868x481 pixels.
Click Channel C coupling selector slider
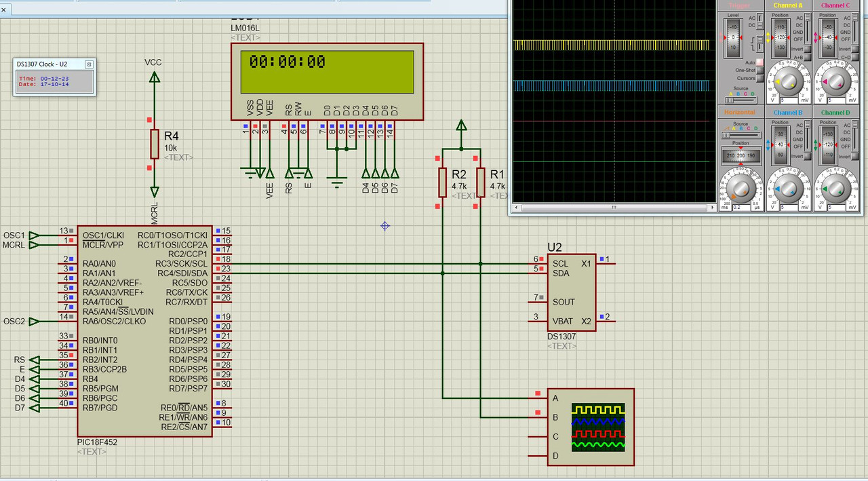click(854, 28)
